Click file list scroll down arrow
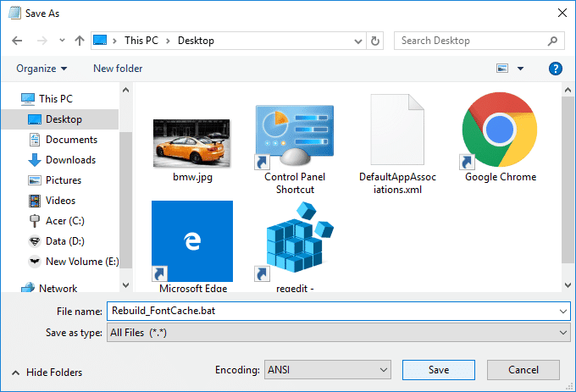 pos(568,284)
